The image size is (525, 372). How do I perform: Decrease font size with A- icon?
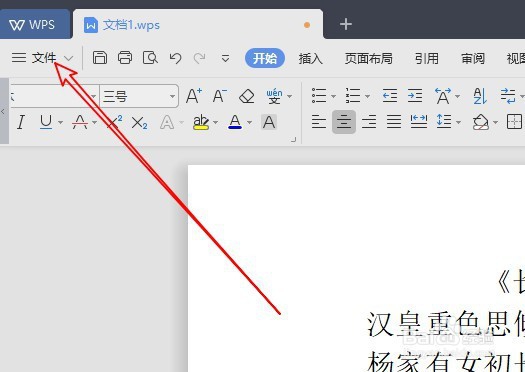pyautogui.click(x=220, y=96)
